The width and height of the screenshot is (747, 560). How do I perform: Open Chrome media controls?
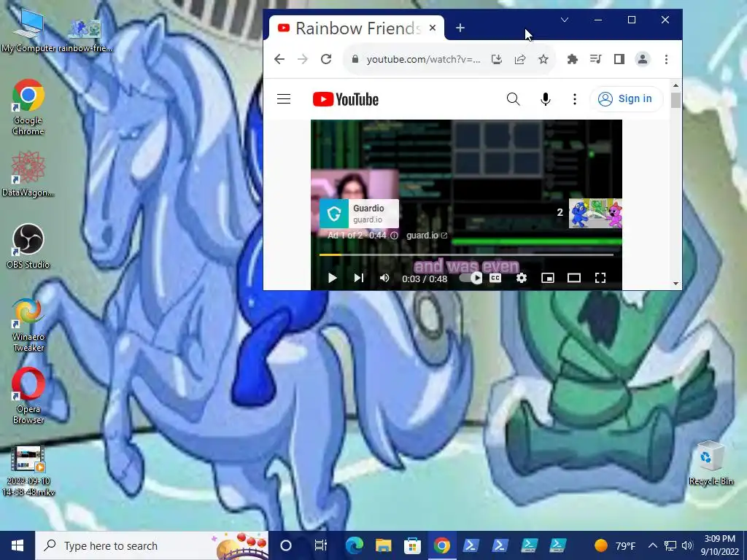(595, 59)
